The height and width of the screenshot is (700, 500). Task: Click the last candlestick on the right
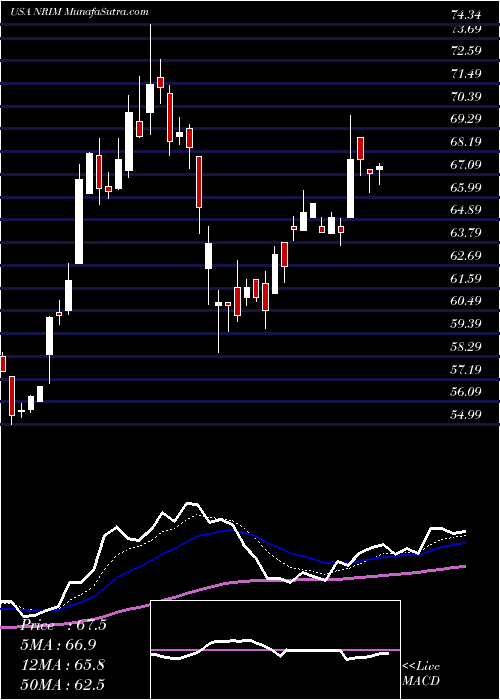[379, 168]
